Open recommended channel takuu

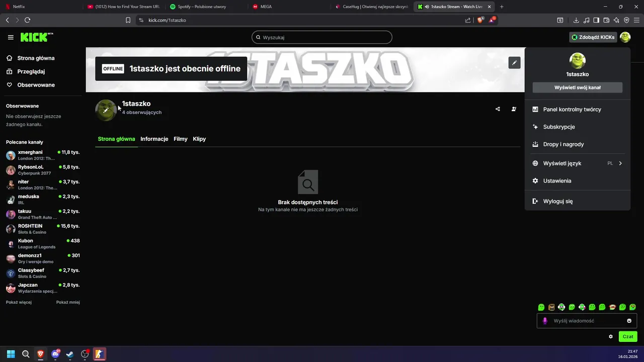[43, 214]
